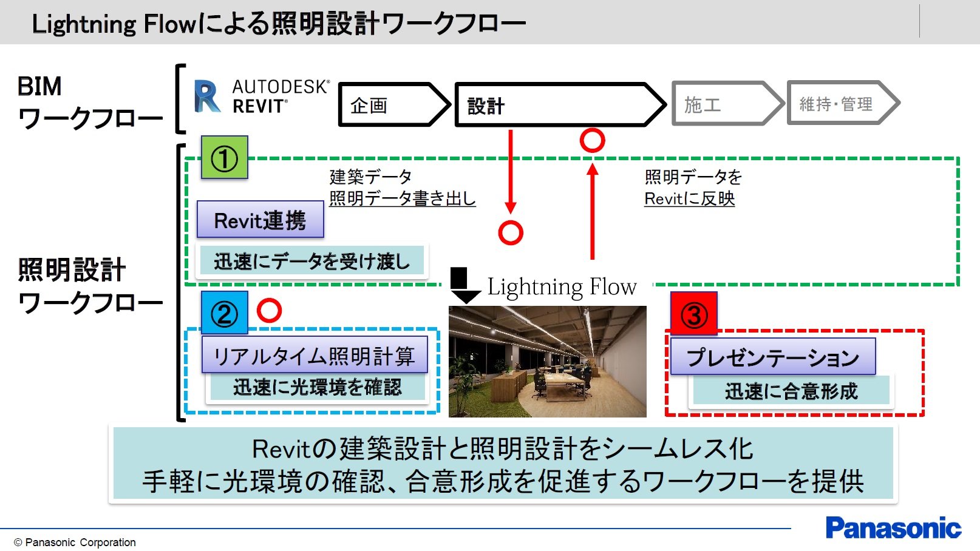Click the 迅速にデータを受け渡し caption
The width and height of the screenshot is (980, 551).
pyautogui.click(x=312, y=262)
